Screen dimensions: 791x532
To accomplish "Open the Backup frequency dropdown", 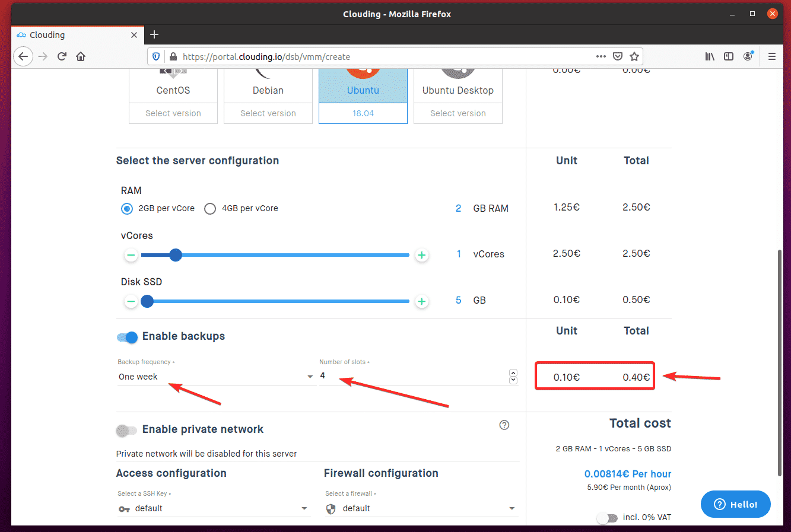I will point(216,377).
